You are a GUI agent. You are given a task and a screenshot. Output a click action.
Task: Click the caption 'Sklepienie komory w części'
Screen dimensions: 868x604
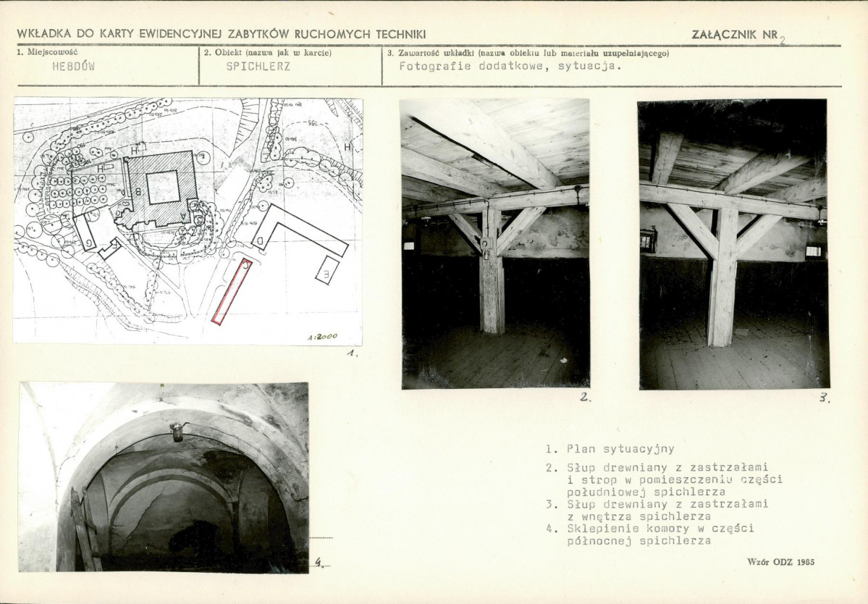[x=660, y=528]
